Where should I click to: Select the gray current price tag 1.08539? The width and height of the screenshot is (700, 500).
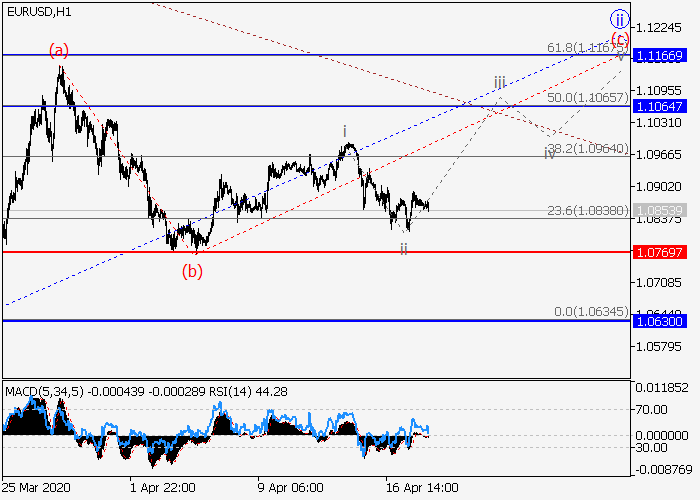(x=663, y=210)
